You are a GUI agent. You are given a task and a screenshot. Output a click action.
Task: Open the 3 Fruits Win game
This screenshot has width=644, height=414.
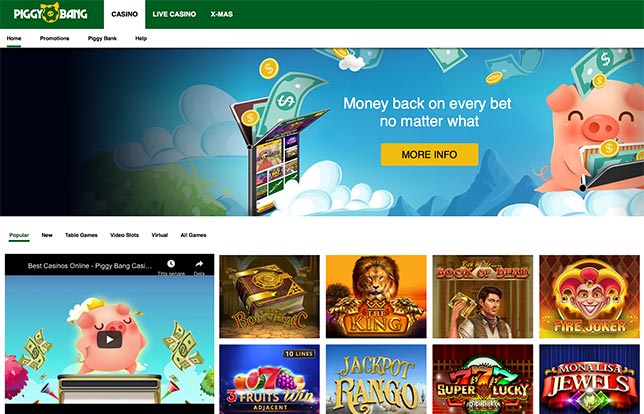click(269, 379)
